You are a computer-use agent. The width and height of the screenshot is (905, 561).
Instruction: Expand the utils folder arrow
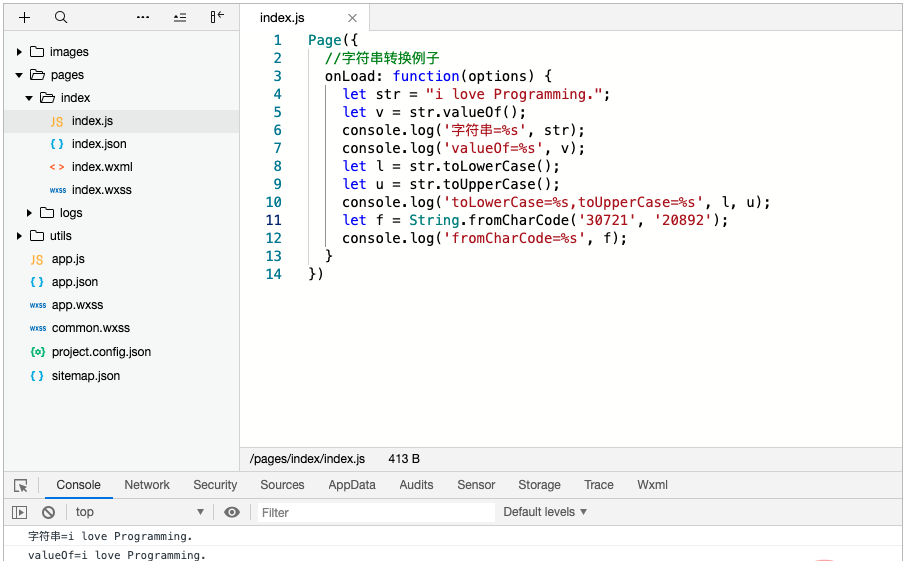tap(19, 236)
